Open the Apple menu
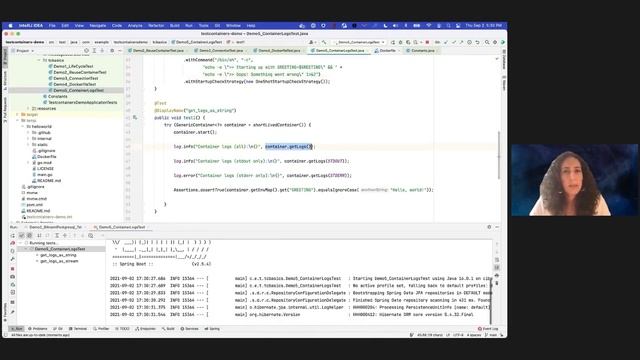This screenshot has width=640, height=360. [x=10, y=25]
